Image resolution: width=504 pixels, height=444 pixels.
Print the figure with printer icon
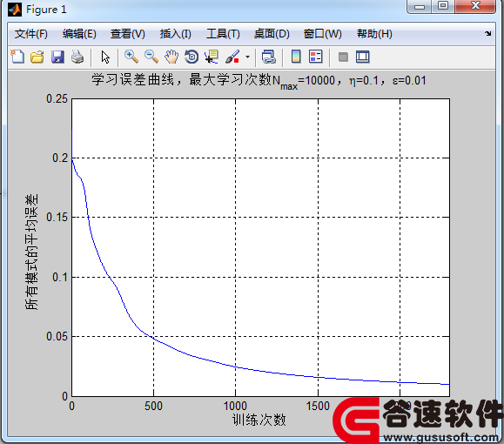tap(77, 57)
